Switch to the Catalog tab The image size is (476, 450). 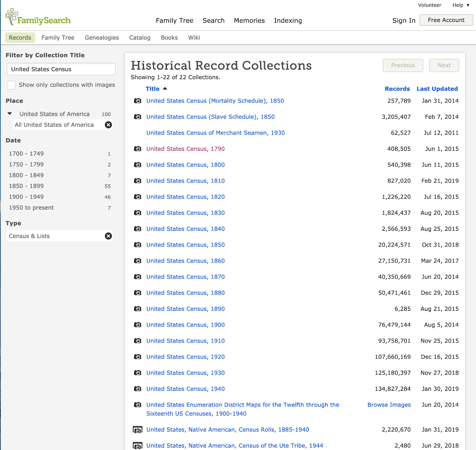point(140,38)
